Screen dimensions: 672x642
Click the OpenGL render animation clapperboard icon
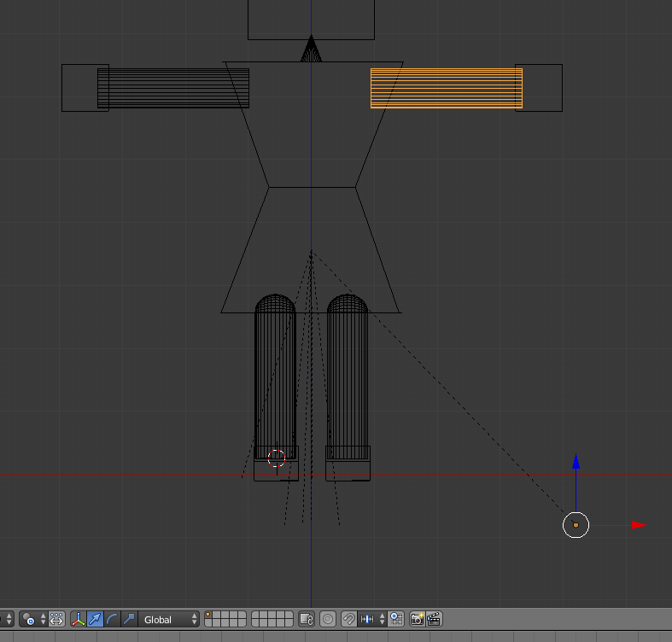click(x=434, y=619)
